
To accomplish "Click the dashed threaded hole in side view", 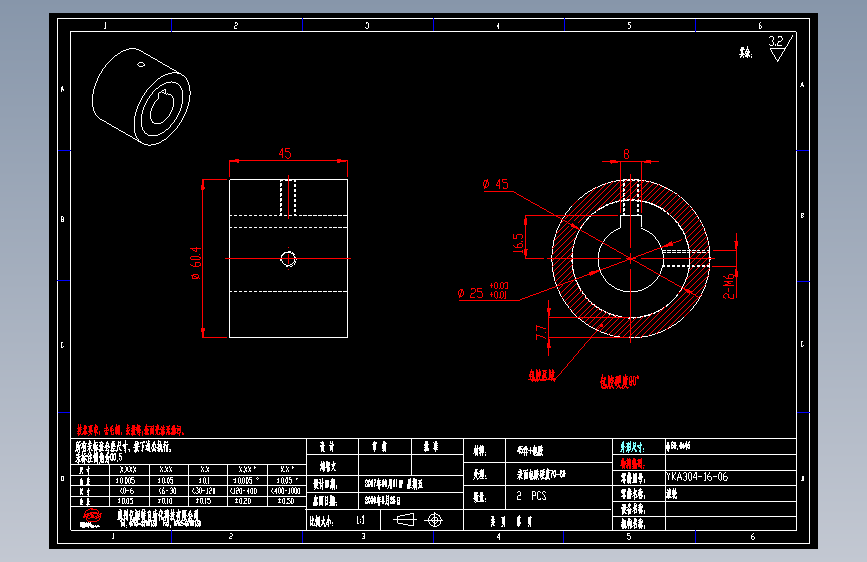I will 288,197.
